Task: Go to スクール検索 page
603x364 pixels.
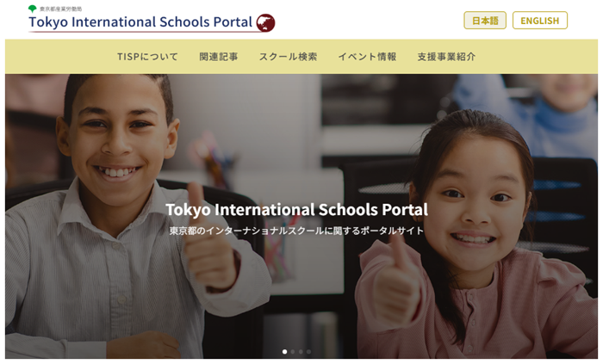Action: click(288, 57)
